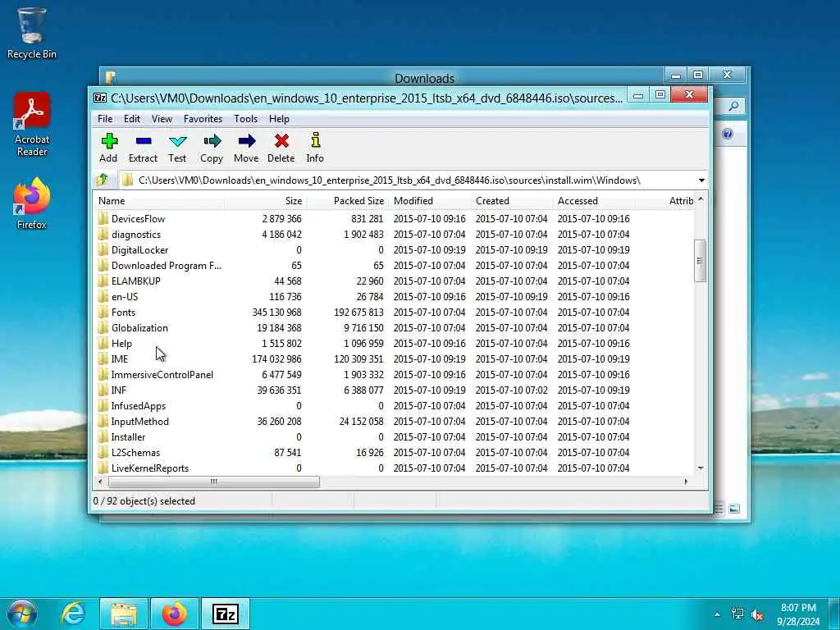
Task: Open Internet Explorer from taskbar
Action: coord(73,614)
